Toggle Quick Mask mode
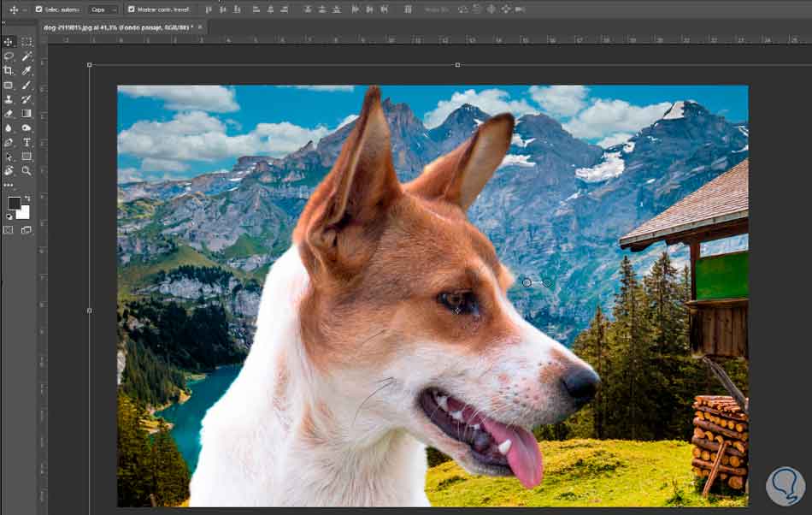This screenshot has width=812, height=515. 9,230
